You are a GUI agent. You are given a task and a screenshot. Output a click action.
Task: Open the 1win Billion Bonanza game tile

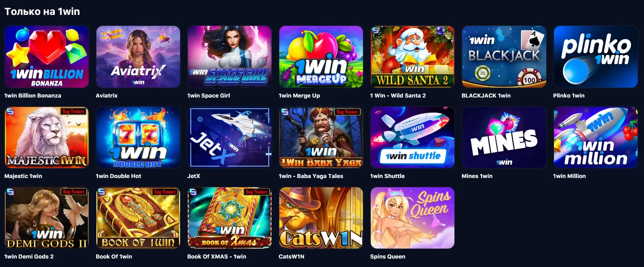coord(46,57)
